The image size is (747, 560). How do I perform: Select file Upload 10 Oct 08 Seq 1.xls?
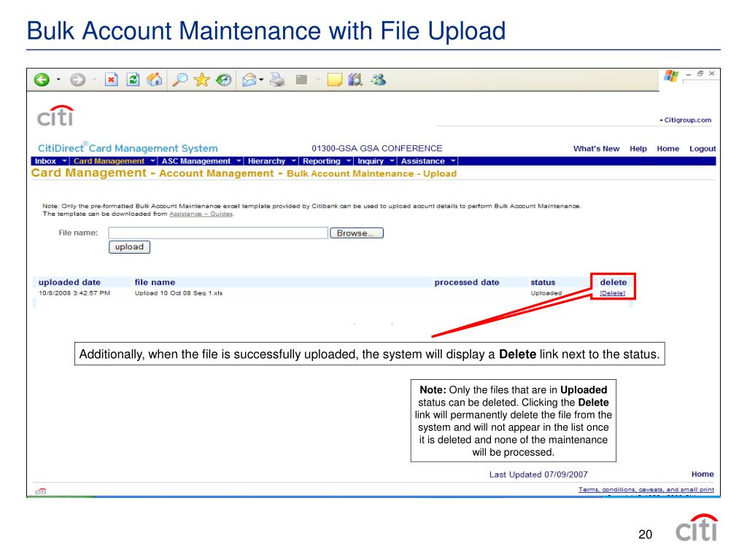pos(179,293)
